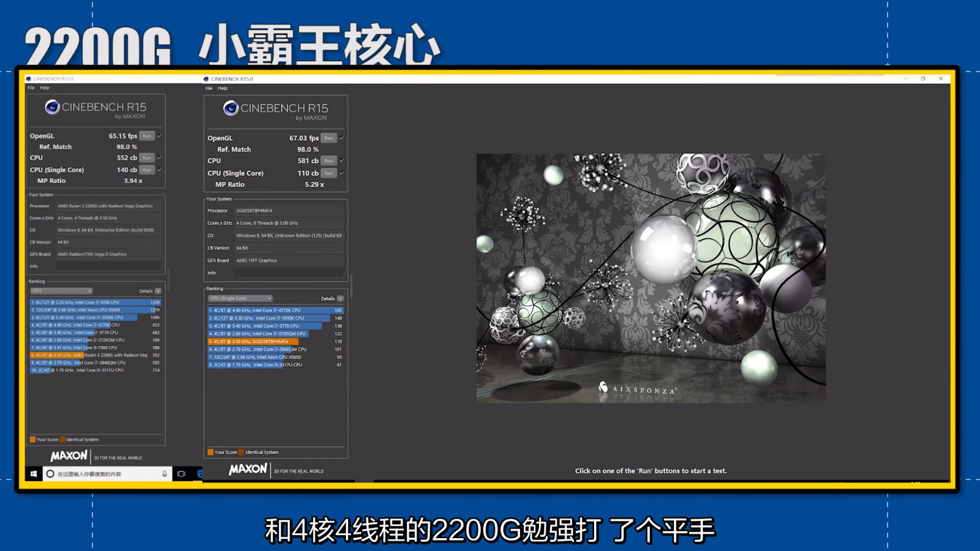
Task: Run CPU (Single Core) test in left window
Action: (x=146, y=170)
